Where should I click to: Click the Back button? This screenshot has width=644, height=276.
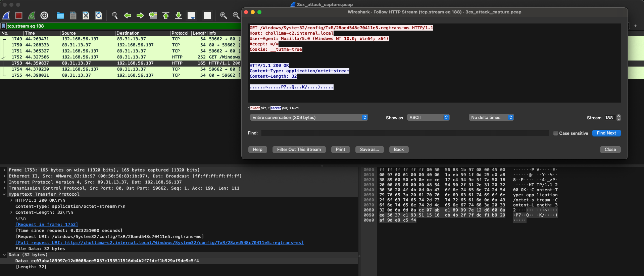pyautogui.click(x=399, y=150)
